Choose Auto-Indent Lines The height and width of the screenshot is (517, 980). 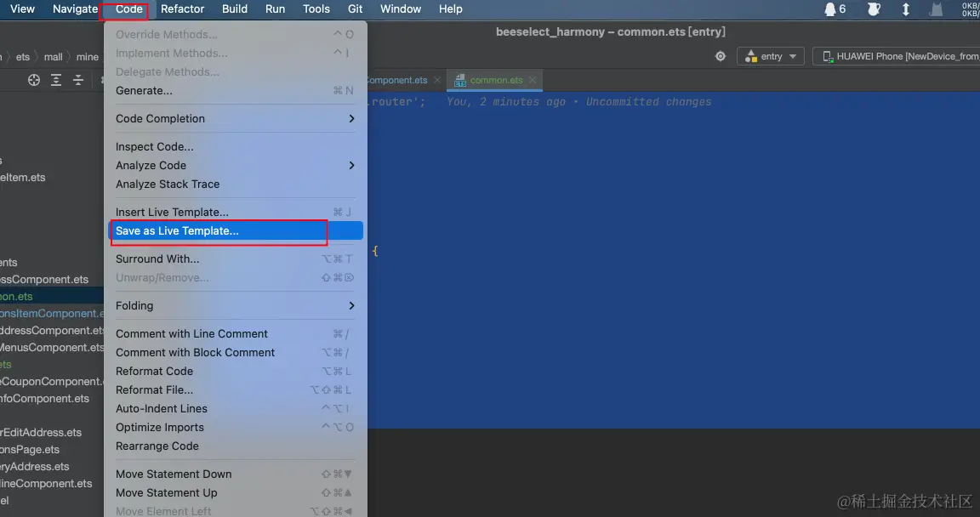pos(235,409)
